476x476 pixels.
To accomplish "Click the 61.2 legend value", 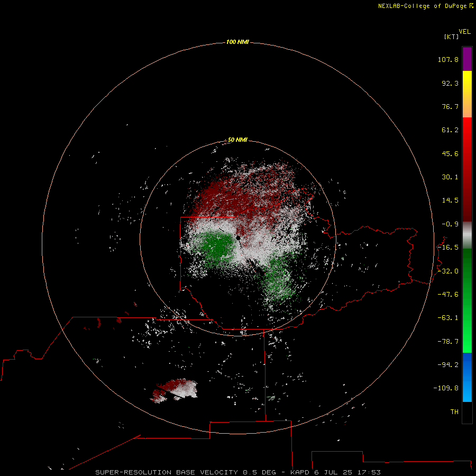I will click(450, 130).
